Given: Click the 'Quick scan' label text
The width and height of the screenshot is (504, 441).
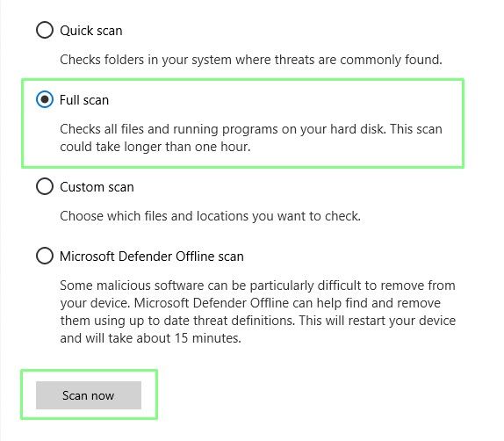Looking at the screenshot, I should click(91, 31).
